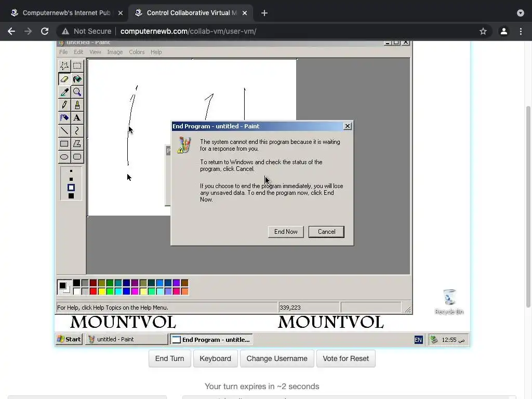Click the page vertical scrollbar
532x399 pixels.
point(528,207)
